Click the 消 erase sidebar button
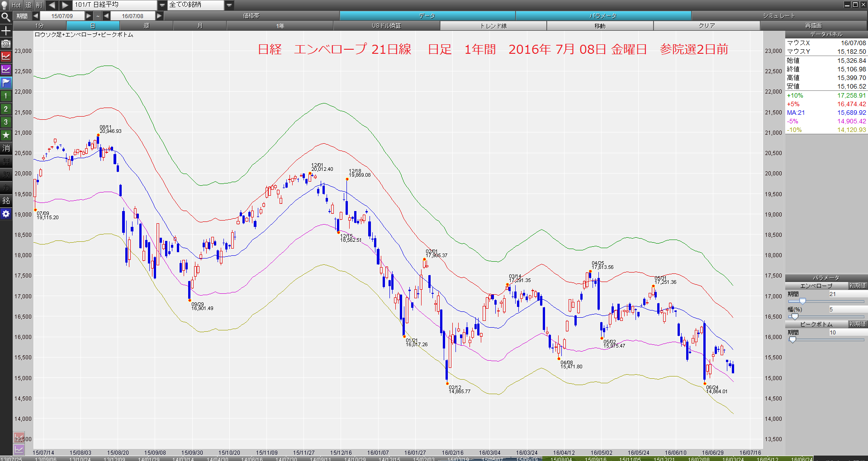Image resolution: width=868 pixels, height=461 pixels. click(6, 148)
